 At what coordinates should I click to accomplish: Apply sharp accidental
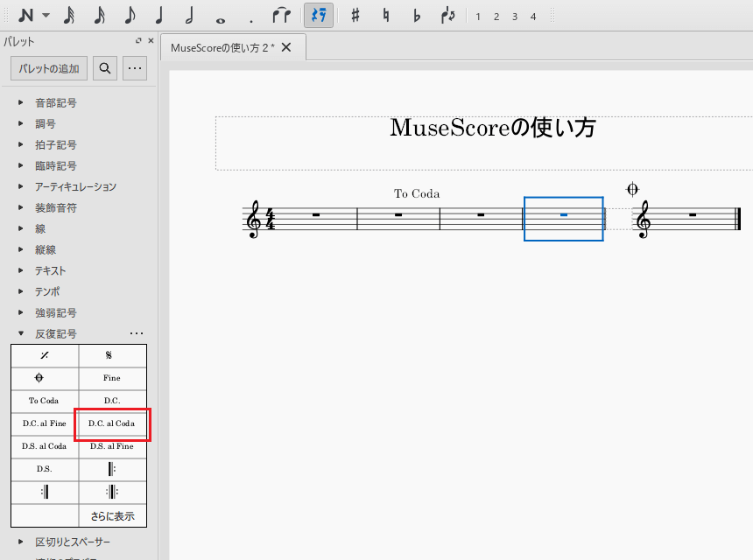(355, 16)
